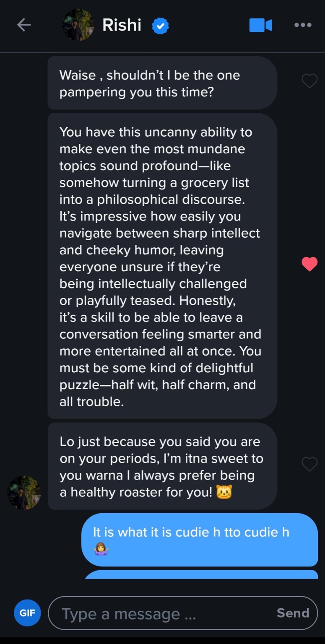Click the blue verified badge beside Rishi
This screenshot has width=325, height=644.
click(160, 26)
